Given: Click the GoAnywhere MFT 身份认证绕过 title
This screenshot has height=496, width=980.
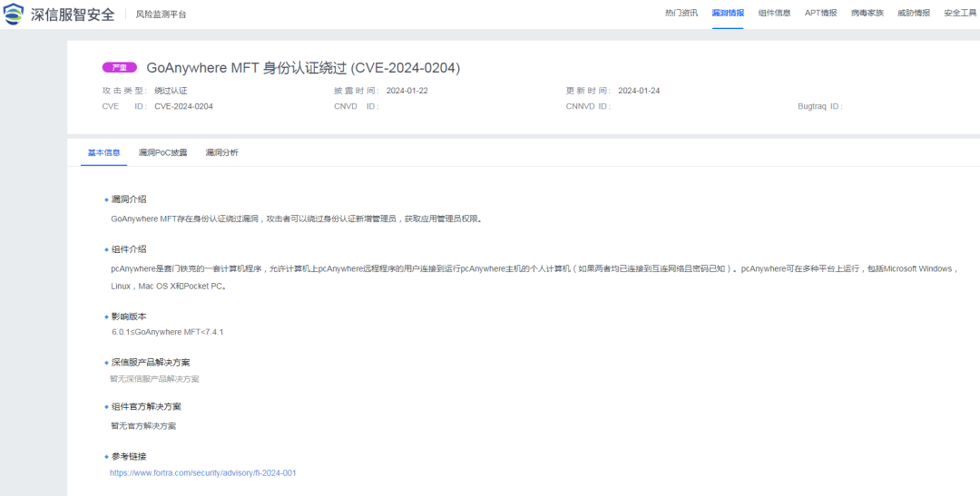Looking at the screenshot, I should (303, 68).
